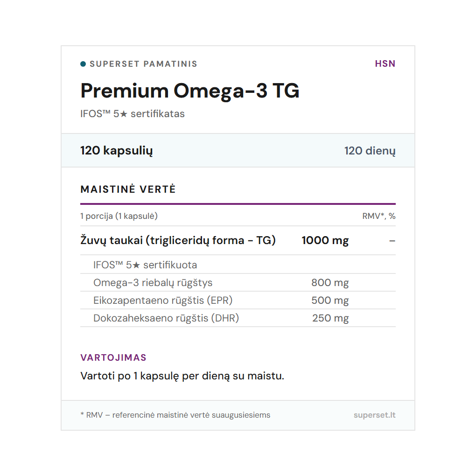Screen dimensions: 476x476
Task: Click the 120 dienų duration text
Action: coord(370,151)
